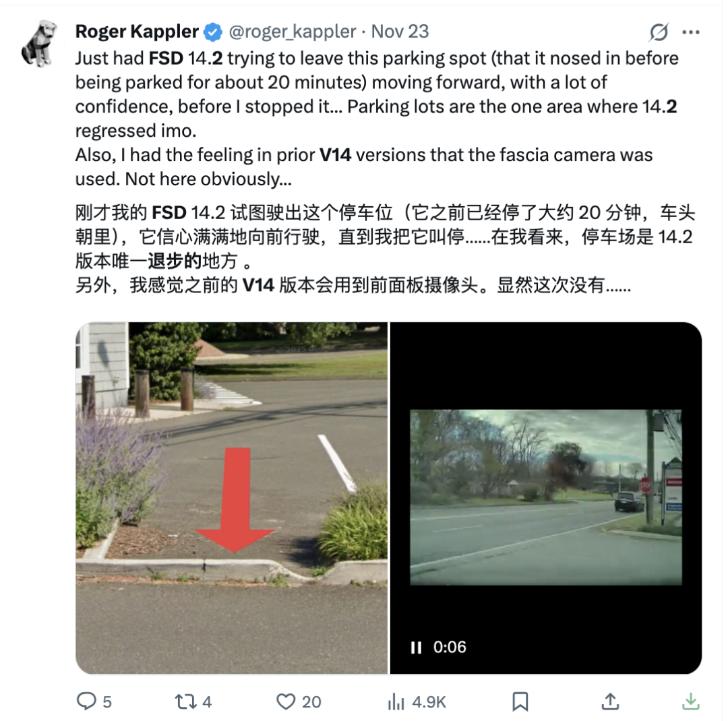The height and width of the screenshot is (721, 728).
Task: Select the translated Chinese post text
Action: [x=385, y=249]
